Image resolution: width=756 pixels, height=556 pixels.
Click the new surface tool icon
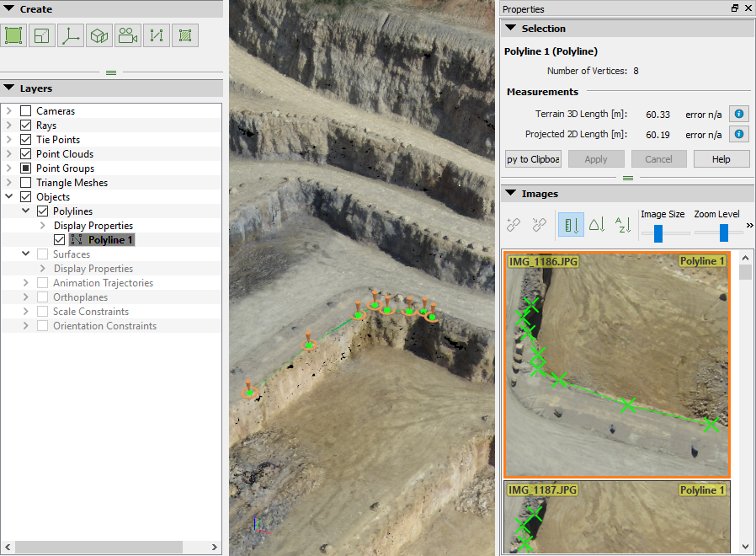click(185, 35)
